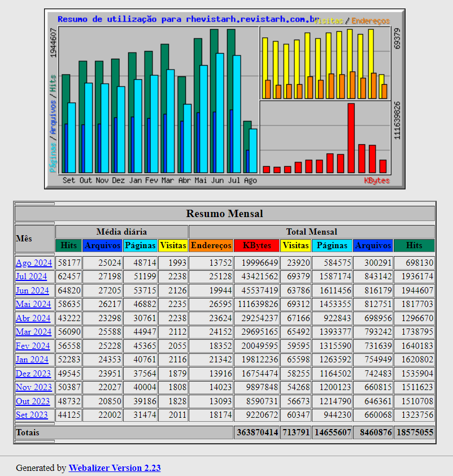Click visits value 69379 in Jul 2024 row
Screen dimensions: 453x476
click(298, 276)
